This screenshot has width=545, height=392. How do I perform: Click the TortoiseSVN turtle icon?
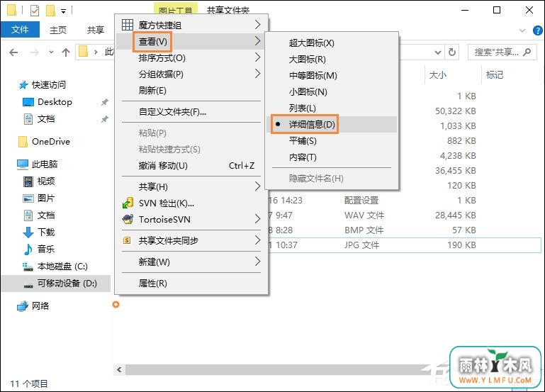point(128,219)
